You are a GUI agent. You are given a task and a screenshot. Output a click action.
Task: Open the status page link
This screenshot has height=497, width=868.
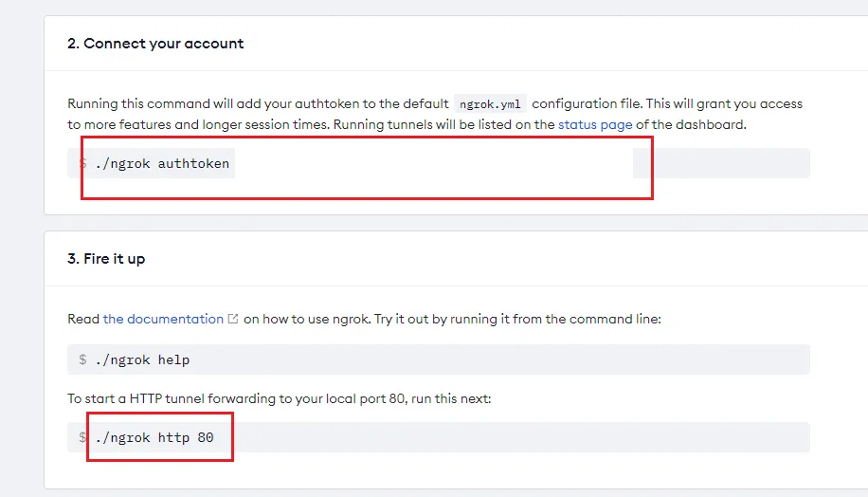(x=595, y=124)
